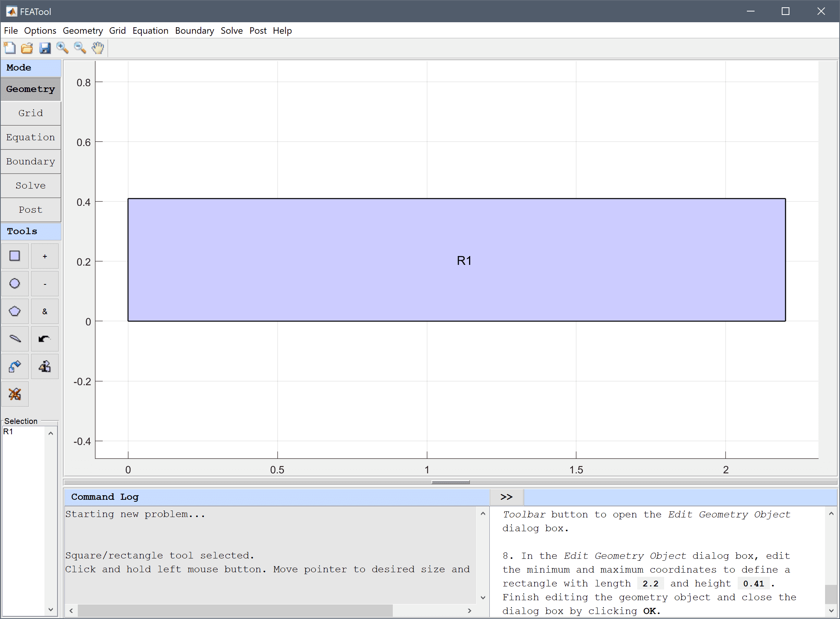Click the Mode panel header
The image size is (840, 619).
pos(31,68)
